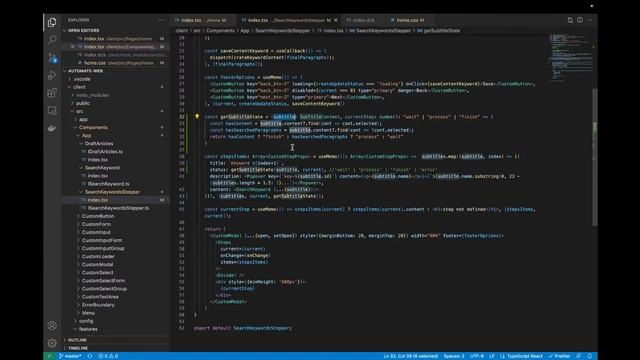Open the Manage gear icon
Viewport: 640px width, 360px height.
(x=52, y=343)
